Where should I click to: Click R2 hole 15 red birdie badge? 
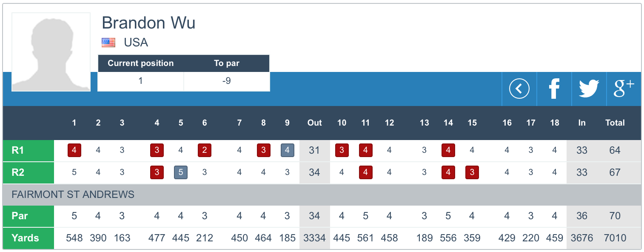472,172
